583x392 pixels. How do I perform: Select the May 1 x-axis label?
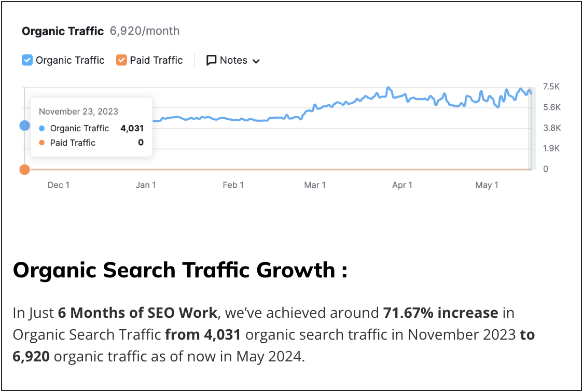[487, 185]
